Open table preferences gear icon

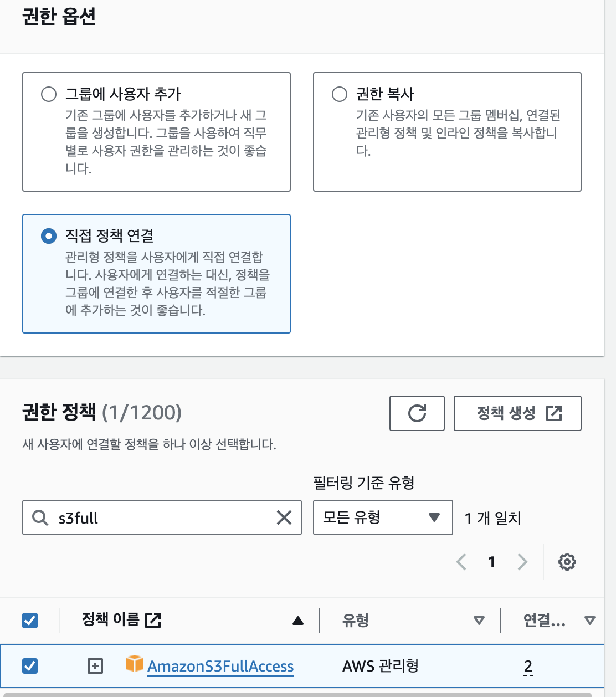coord(567,562)
